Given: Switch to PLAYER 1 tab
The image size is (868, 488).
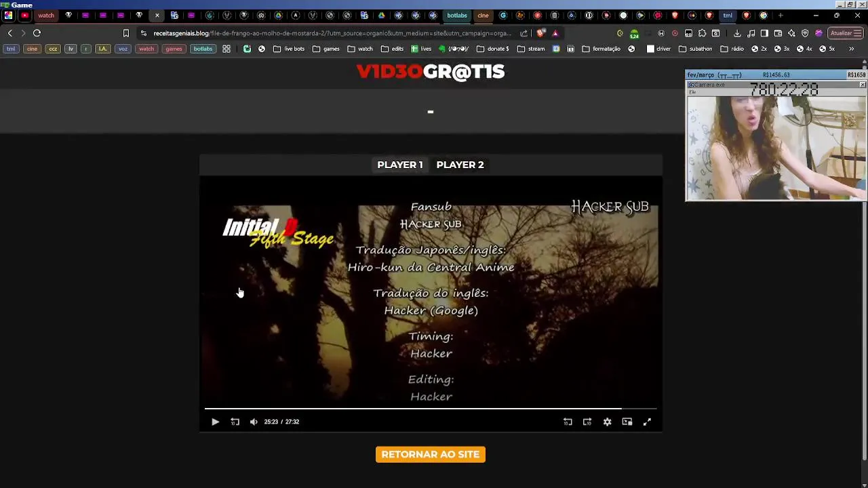Looking at the screenshot, I should point(400,165).
